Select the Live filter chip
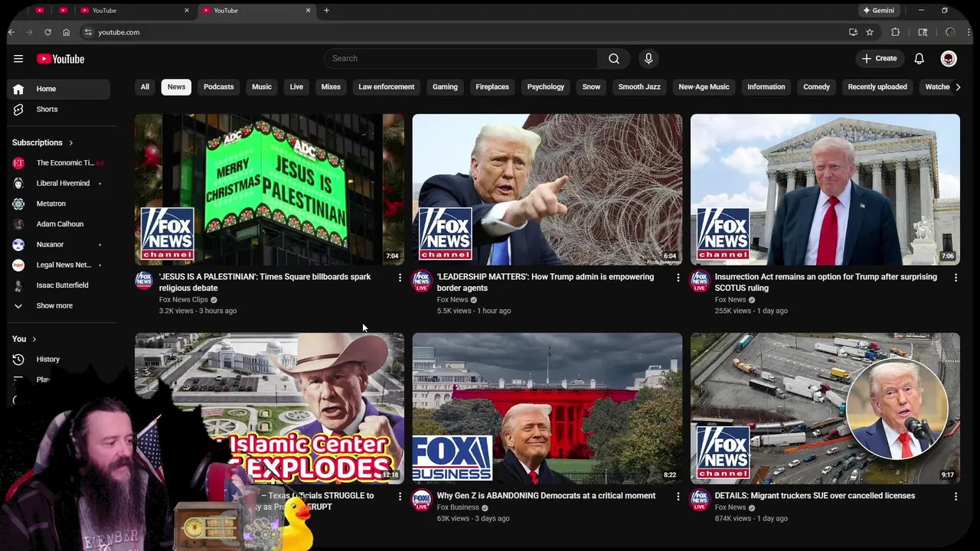The height and width of the screenshot is (551, 980). (296, 87)
